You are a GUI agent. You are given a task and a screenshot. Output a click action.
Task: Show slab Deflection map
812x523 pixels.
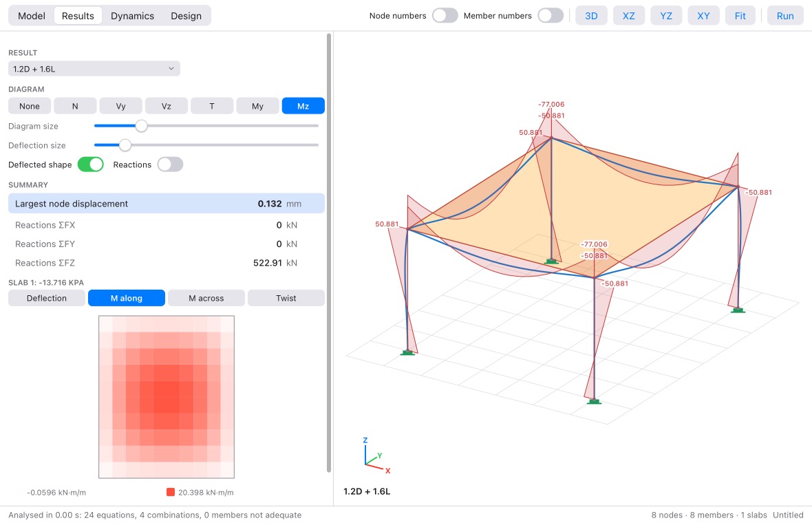[x=47, y=298]
